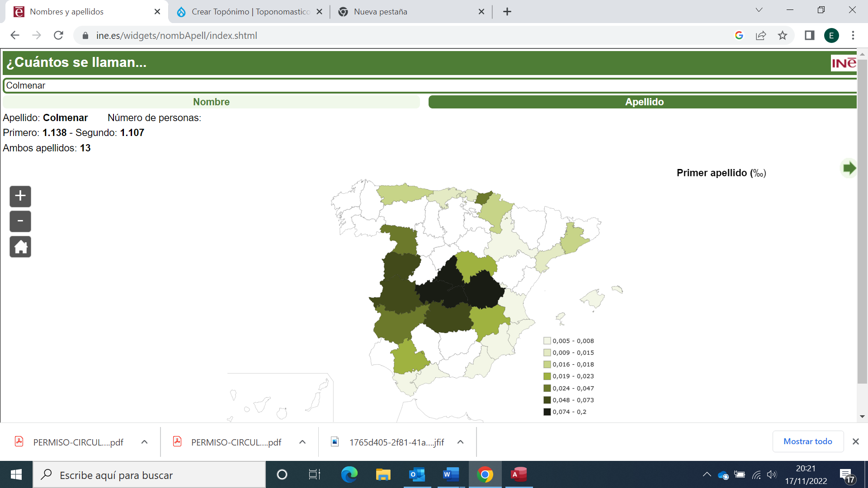Switch to Apellido mode
Image resolution: width=868 pixels, height=488 pixels.
[x=644, y=102]
